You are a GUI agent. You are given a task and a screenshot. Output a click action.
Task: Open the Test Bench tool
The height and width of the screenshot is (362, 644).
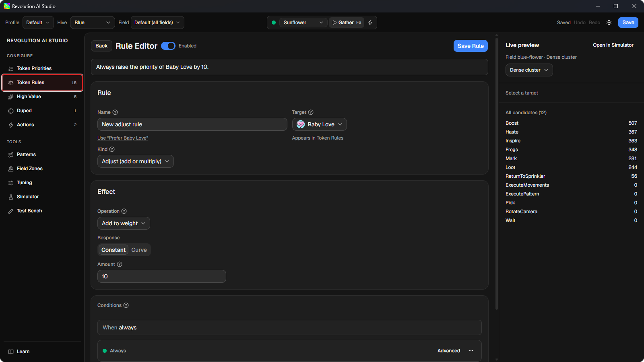(x=42, y=211)
